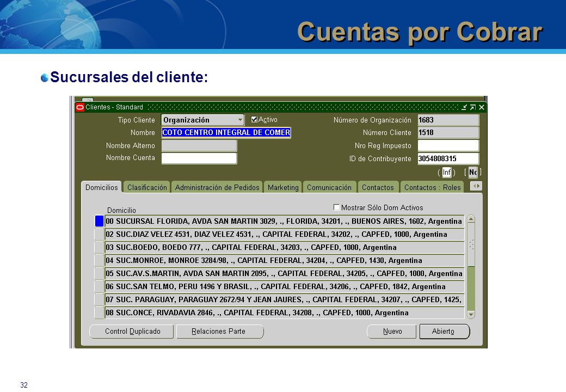Switch to the Comunicación tab
Screen dimensions: 566x392
pos(329,187)
